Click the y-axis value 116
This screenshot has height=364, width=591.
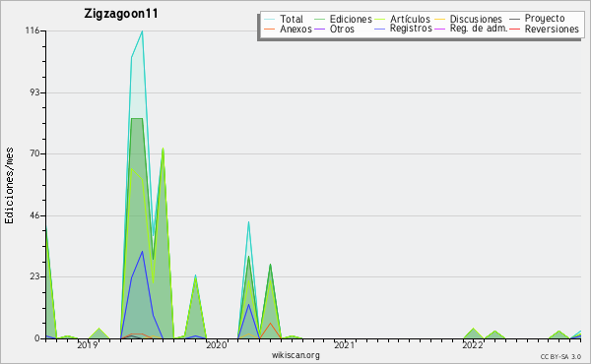33,30
